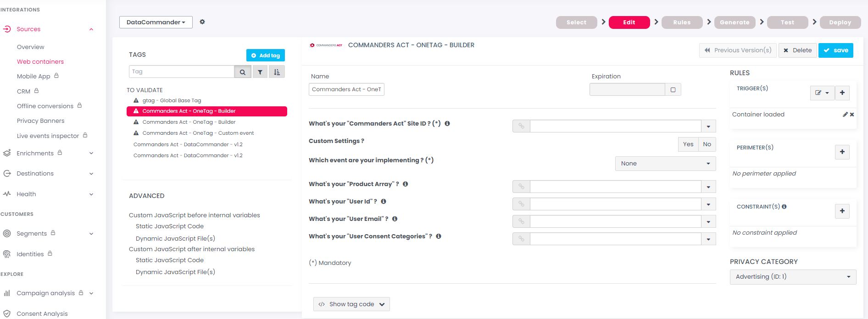Open the trigger edit dropdown button
Image resolution: width=868 pixels, height=319 pixels.
point(822,93)
